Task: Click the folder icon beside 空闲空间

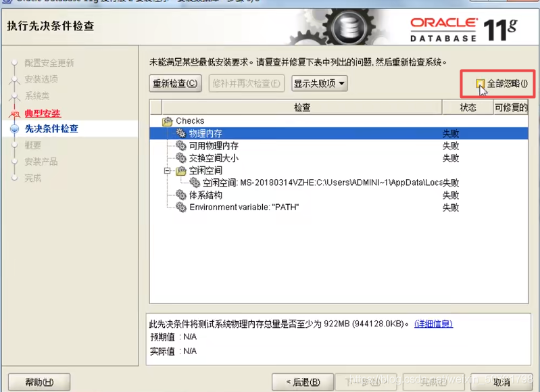Action: [x=180, y=171]
